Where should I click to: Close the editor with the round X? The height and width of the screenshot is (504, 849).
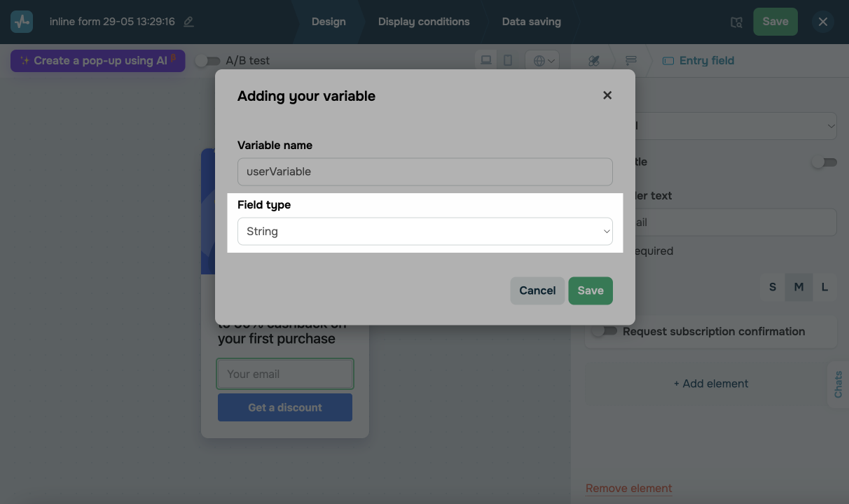click(x=823, y=22)
